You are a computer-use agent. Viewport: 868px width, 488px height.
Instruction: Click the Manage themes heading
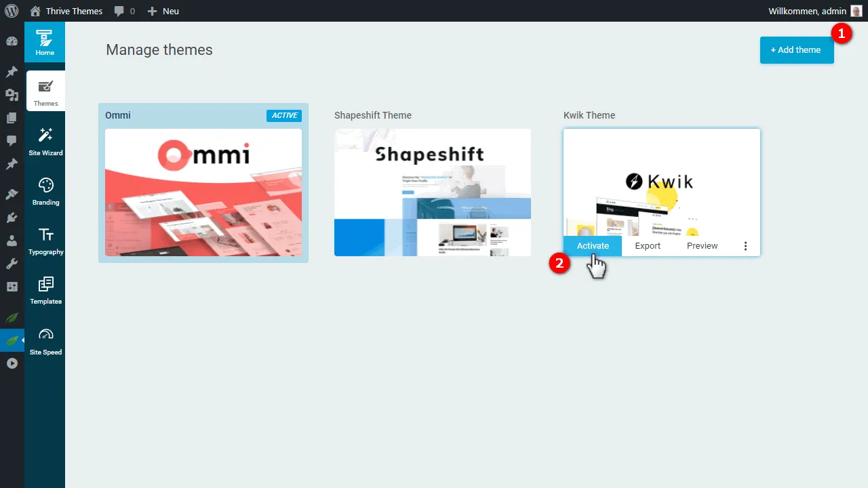click(x=159, y=50)
